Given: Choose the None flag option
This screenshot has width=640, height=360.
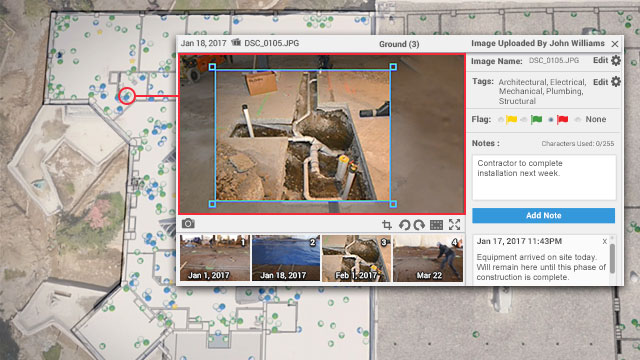Looking at the screenshot, I should coord(578,120).
